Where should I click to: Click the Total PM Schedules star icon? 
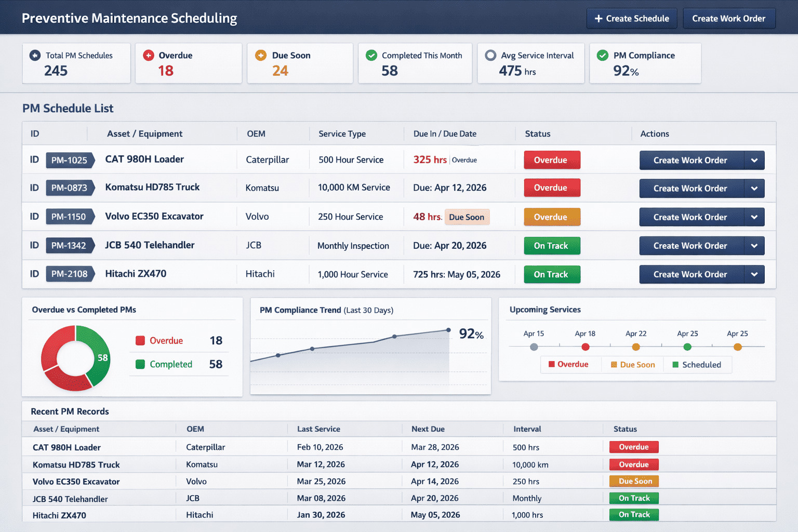(x=35, y=56)
